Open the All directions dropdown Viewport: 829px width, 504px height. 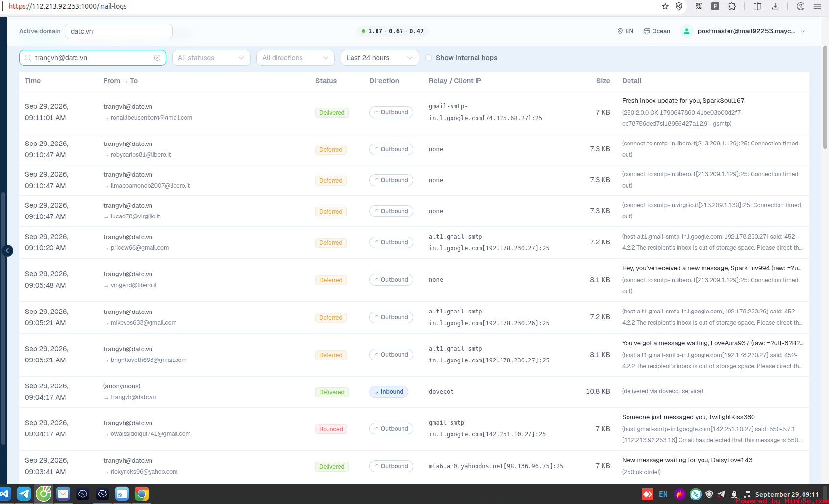[296, 58]
